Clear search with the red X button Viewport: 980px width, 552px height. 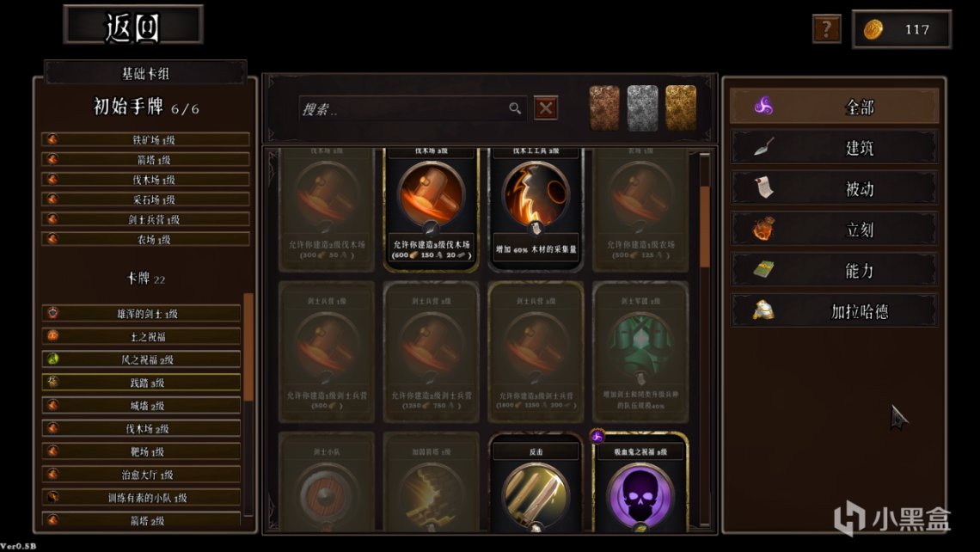(x=546, y=108)
